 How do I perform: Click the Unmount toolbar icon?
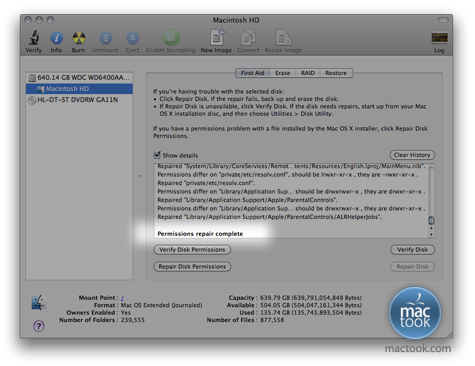click(x=106, y=38)
